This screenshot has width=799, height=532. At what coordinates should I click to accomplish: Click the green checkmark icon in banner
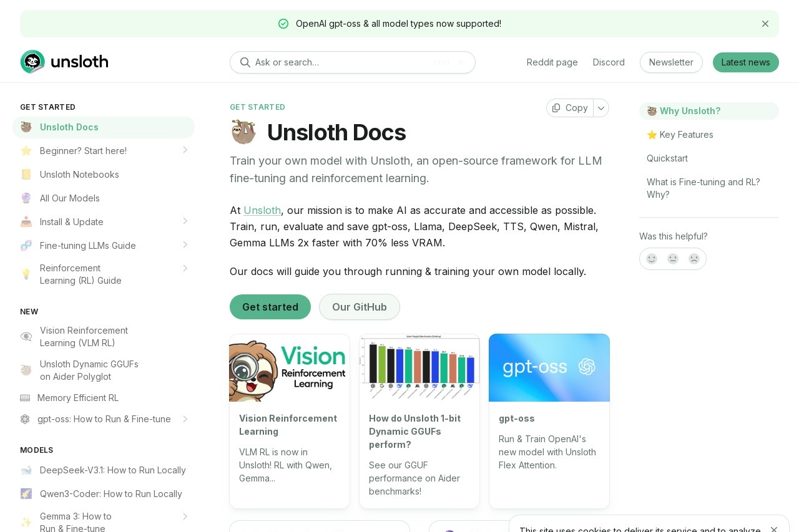(283, 24)
